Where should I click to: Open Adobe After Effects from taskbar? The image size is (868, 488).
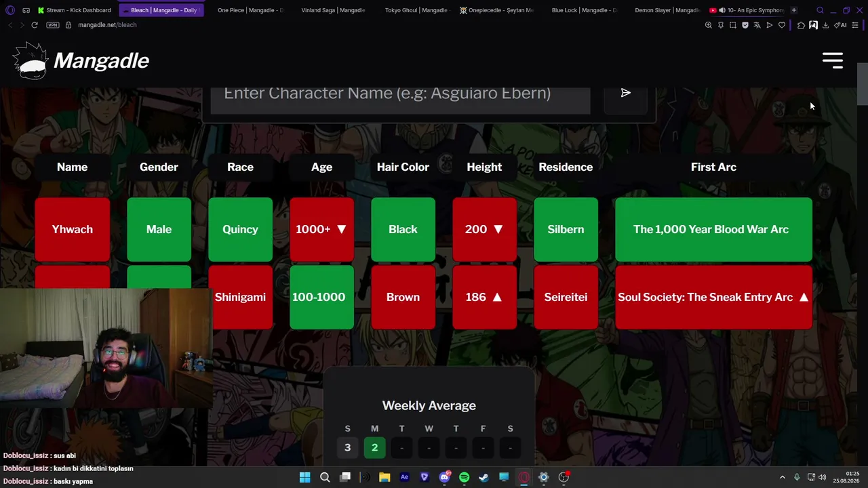(x=404, y=477)
